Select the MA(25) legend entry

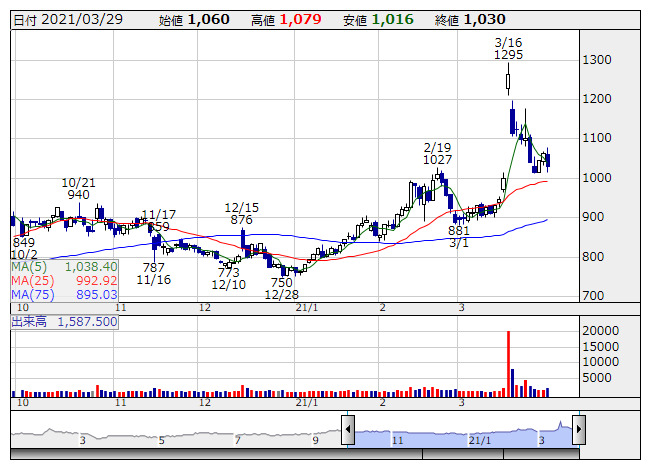64,281
